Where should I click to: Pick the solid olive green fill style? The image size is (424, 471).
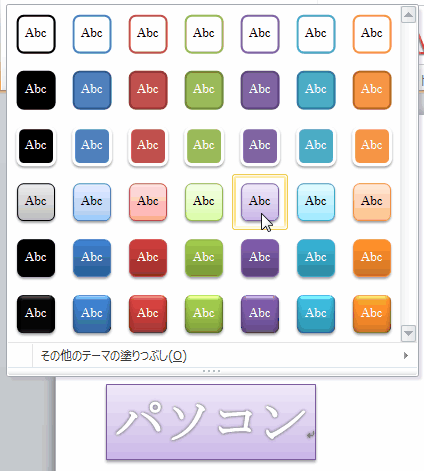[204, 90]
